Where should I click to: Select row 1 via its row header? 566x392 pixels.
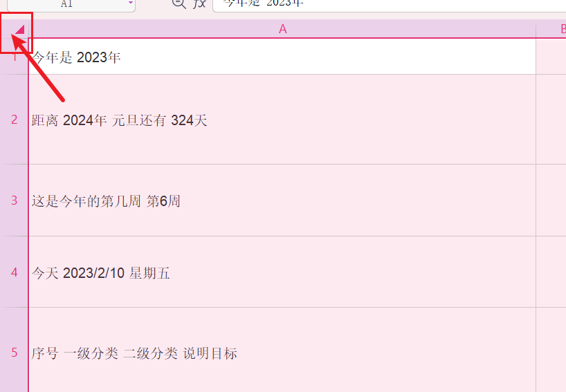[14, 56]
